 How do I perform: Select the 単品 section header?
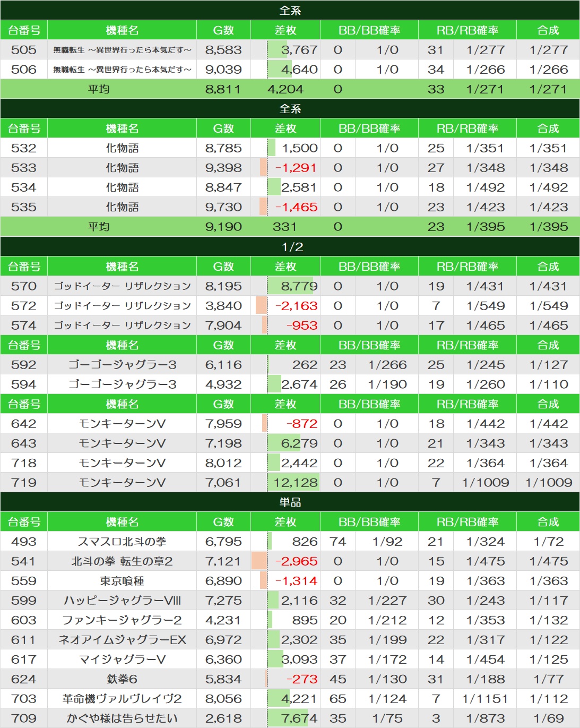[x=290, y=502]
